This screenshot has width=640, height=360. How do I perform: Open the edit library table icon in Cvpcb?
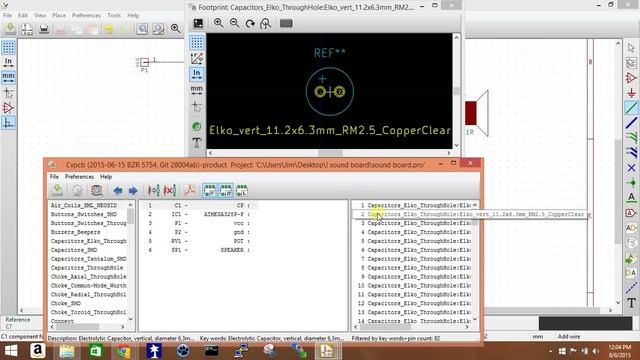point(77,190)
